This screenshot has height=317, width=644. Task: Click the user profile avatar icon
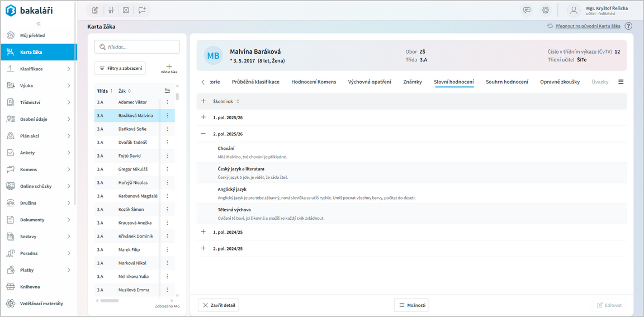[574, 10]
